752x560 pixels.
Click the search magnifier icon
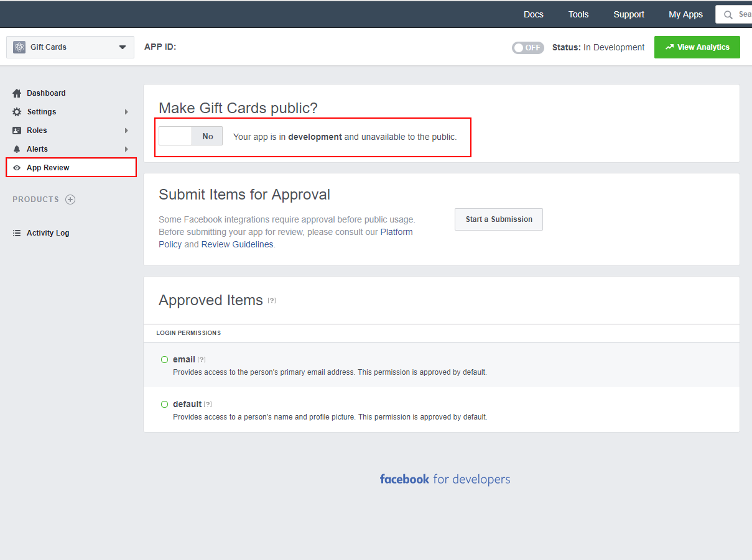click(x=728, y=15)
